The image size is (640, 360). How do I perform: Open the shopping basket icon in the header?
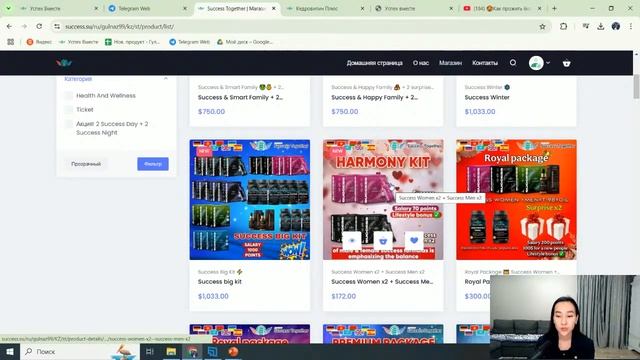(x=567, y=63)
